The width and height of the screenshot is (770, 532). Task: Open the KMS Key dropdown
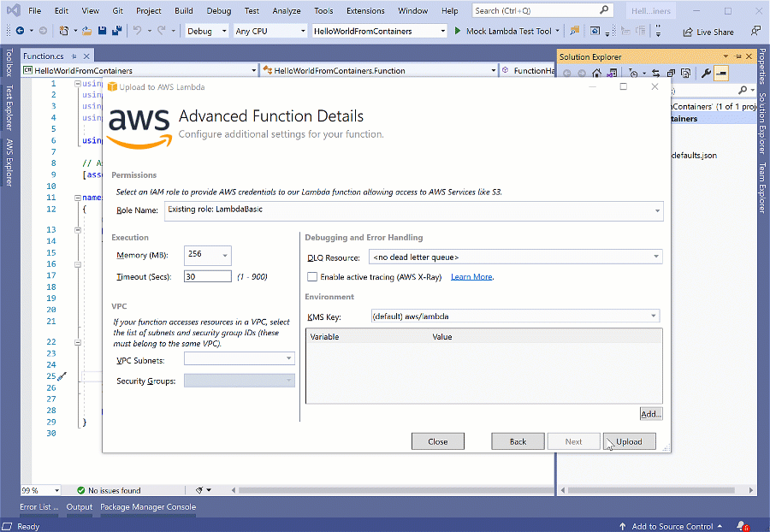654,316
